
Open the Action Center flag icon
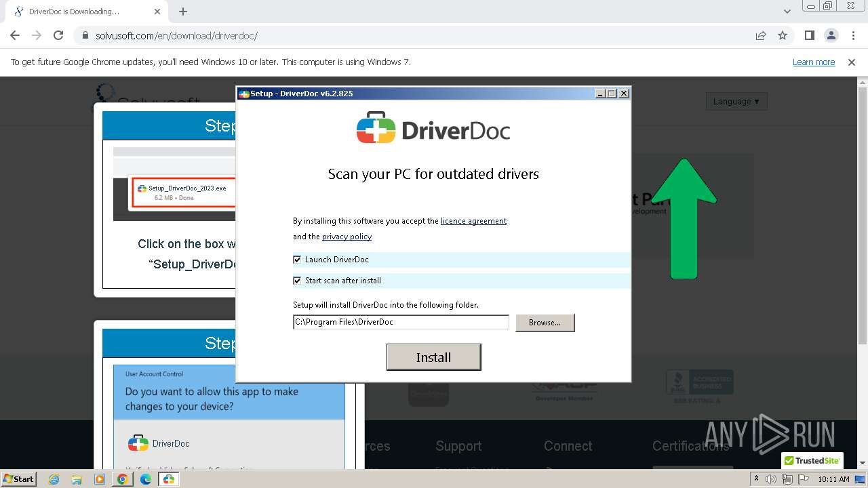802,479
